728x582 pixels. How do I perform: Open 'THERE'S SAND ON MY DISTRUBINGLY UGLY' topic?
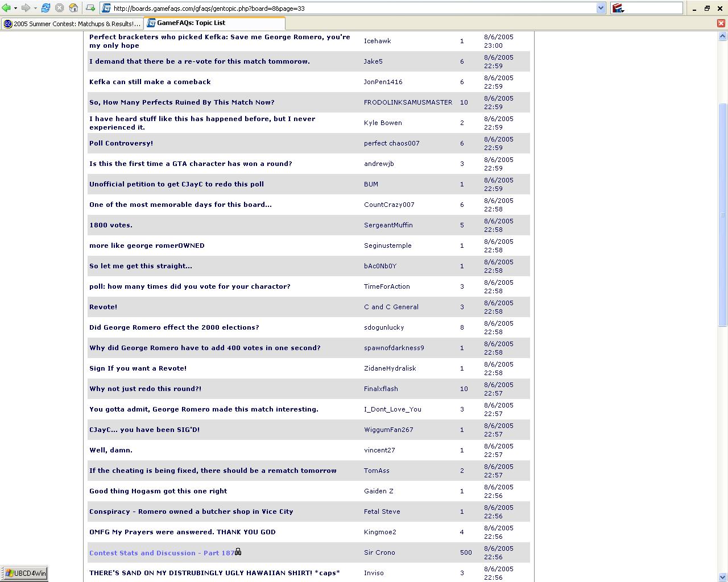(x=214, y=573)
